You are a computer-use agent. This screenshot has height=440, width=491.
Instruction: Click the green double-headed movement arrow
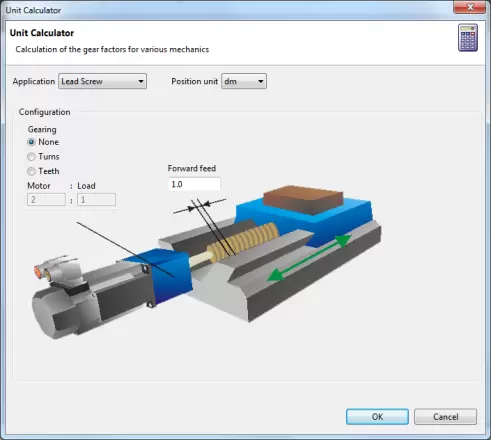tap(310, 258)
